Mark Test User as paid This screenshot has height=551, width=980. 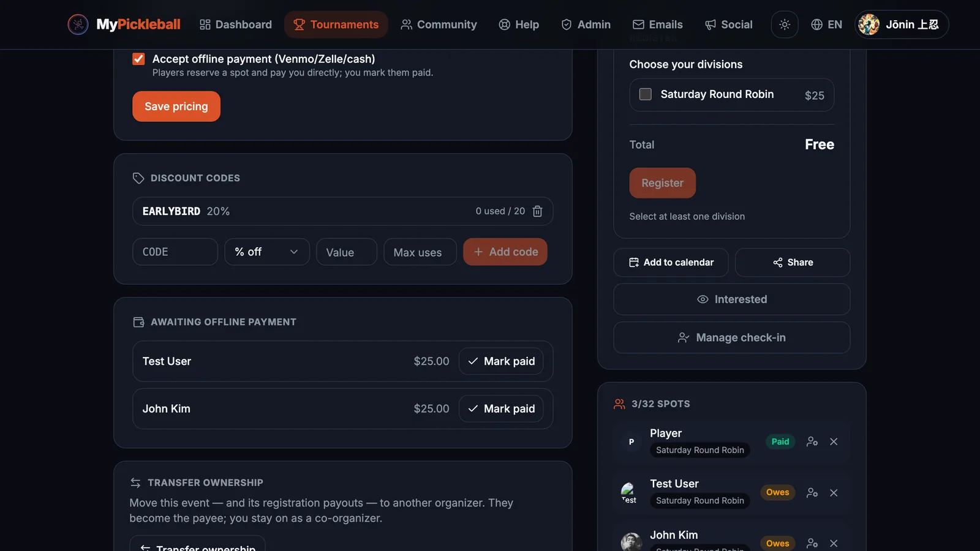coord(501,361)
